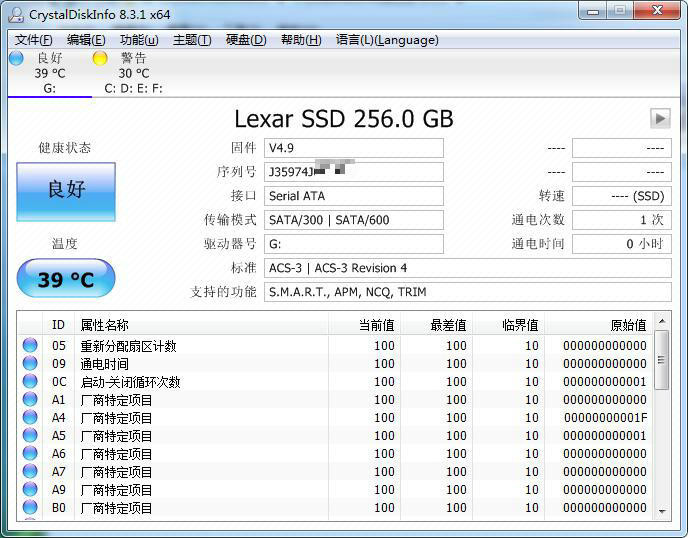
Task: Click the 39 °C temperature button
Action: click(66, 279)
